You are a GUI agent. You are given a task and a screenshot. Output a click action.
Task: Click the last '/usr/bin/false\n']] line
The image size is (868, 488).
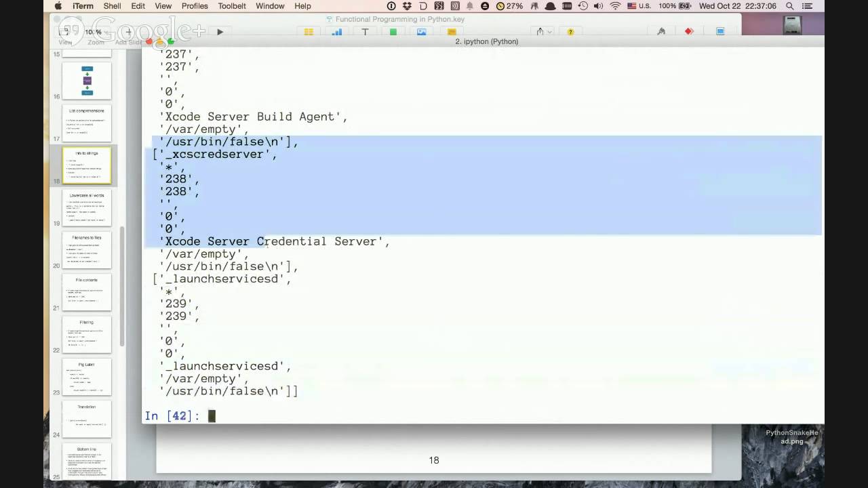[x=229, y=391]
